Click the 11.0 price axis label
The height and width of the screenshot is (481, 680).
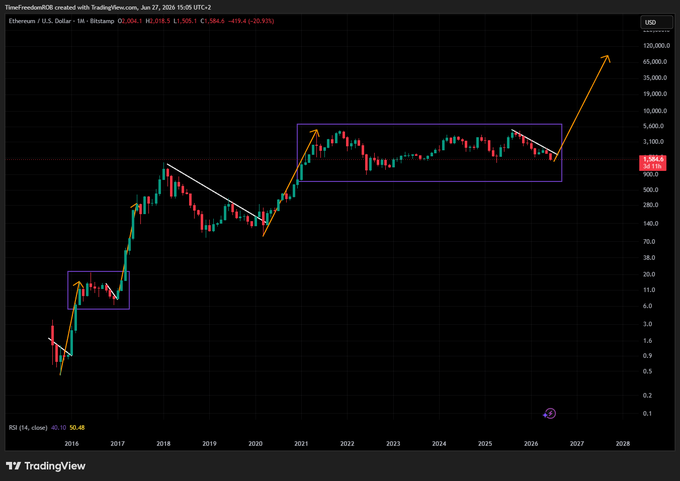[649, 290]
